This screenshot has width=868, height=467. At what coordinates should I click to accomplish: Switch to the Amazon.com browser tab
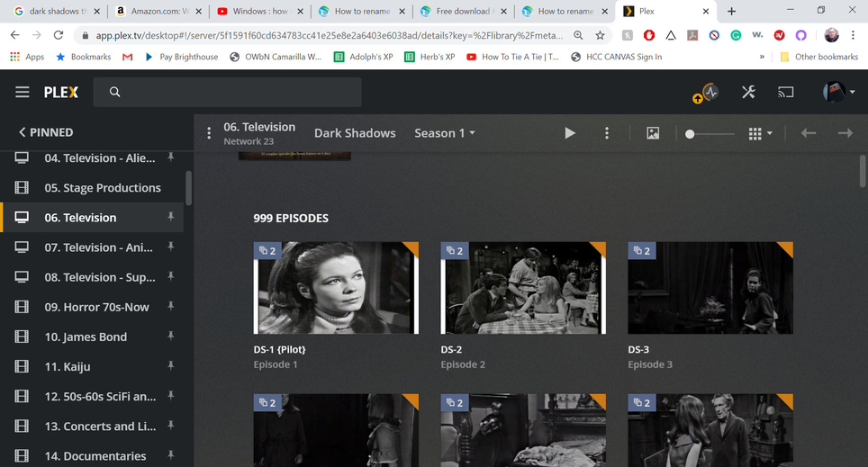click(158, 11)
